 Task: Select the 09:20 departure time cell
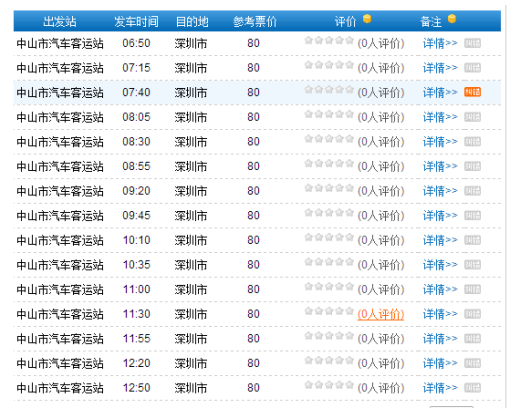(x=136, y=191)
